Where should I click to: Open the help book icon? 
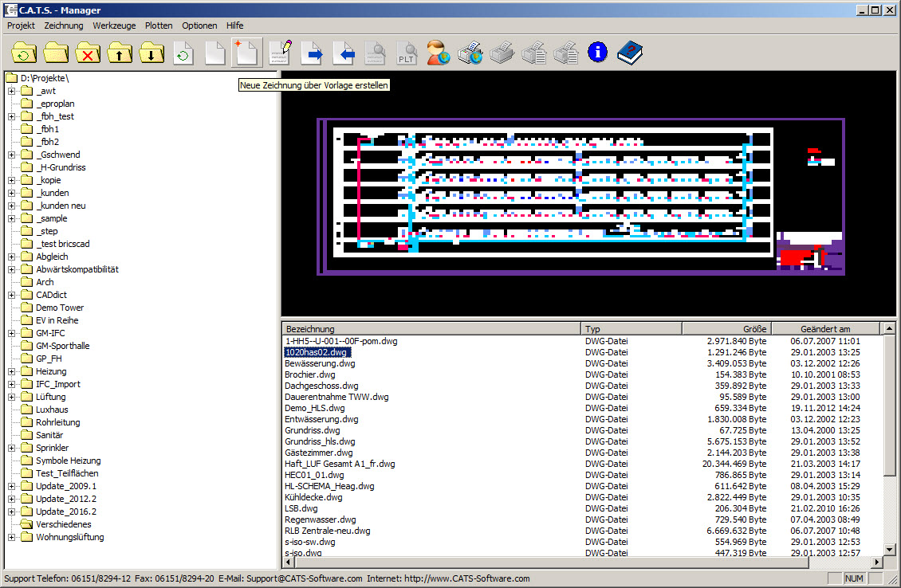coord(629,53)
